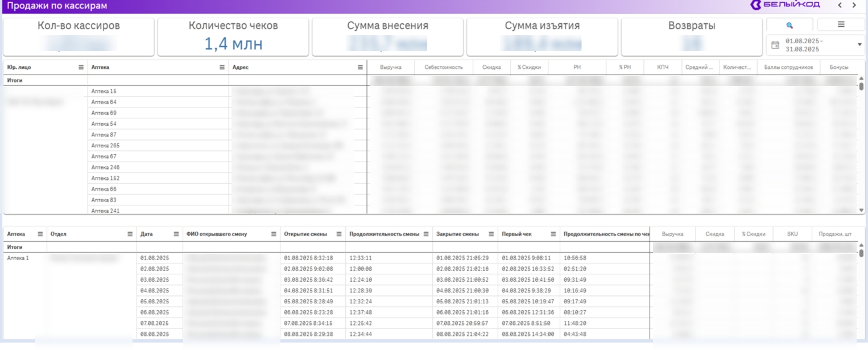Expand the date range dropdown arrow

(859, 44)
